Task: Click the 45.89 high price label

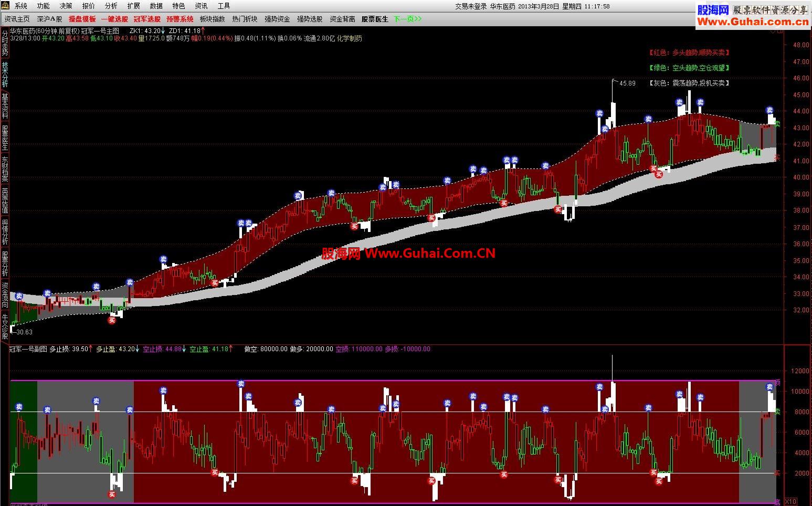Action: point(627,83)
